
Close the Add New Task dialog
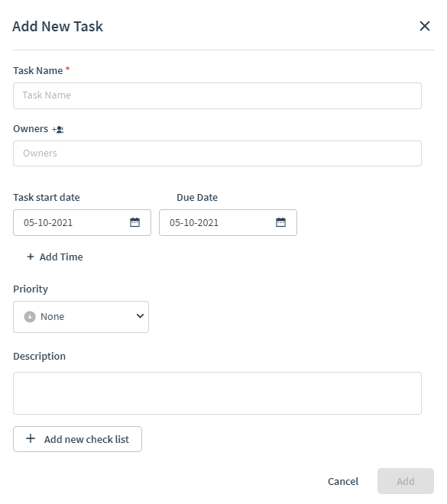pos(425,26)
